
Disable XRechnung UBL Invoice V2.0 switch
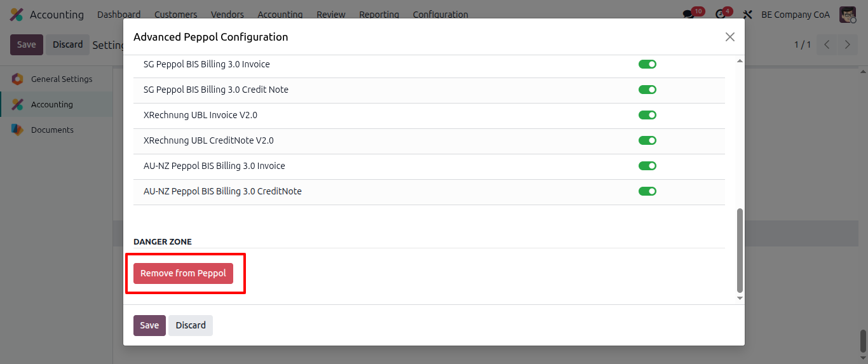coord(647,115)
